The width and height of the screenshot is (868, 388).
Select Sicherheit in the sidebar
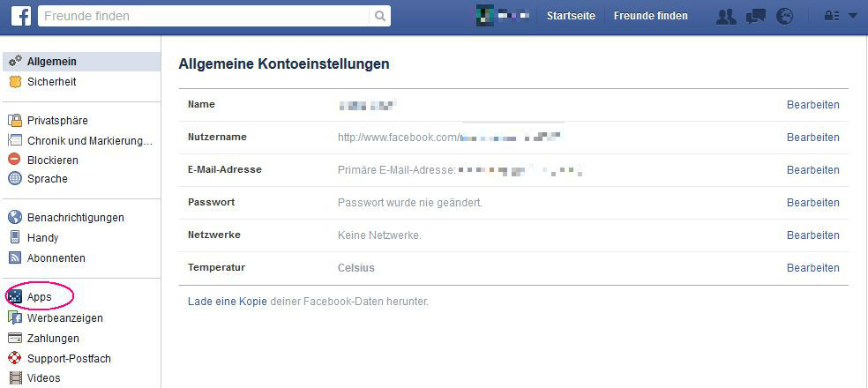(x=51, y=82)
